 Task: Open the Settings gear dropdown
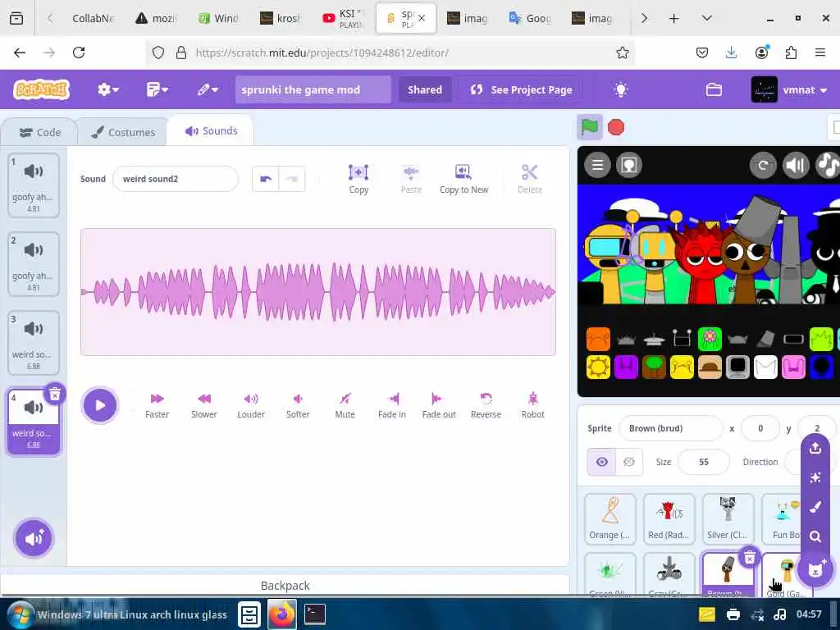click(x=107, y=89)
